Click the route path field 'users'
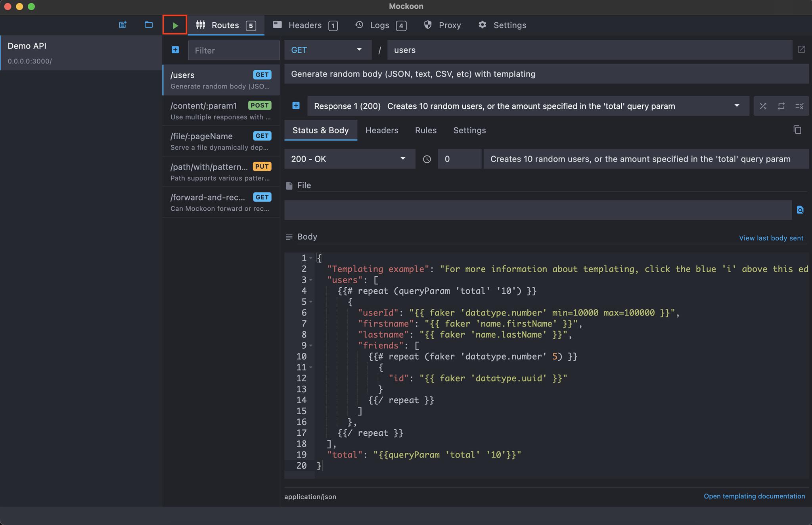The image size is (812, 525). tap(590, 50)
